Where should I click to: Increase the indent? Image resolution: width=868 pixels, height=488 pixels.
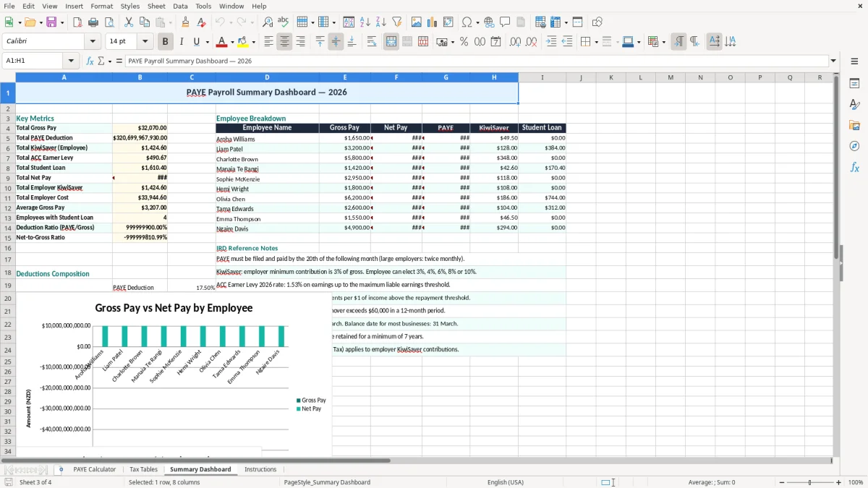[552, 42]
